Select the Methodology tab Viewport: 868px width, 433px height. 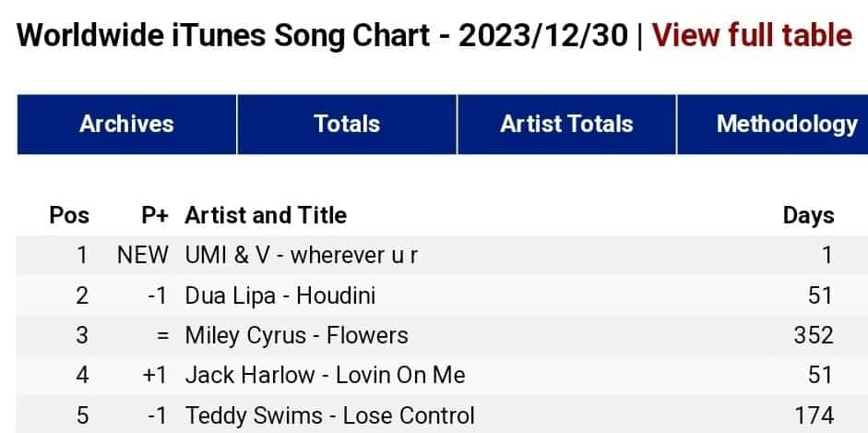(x=786, y=124)
